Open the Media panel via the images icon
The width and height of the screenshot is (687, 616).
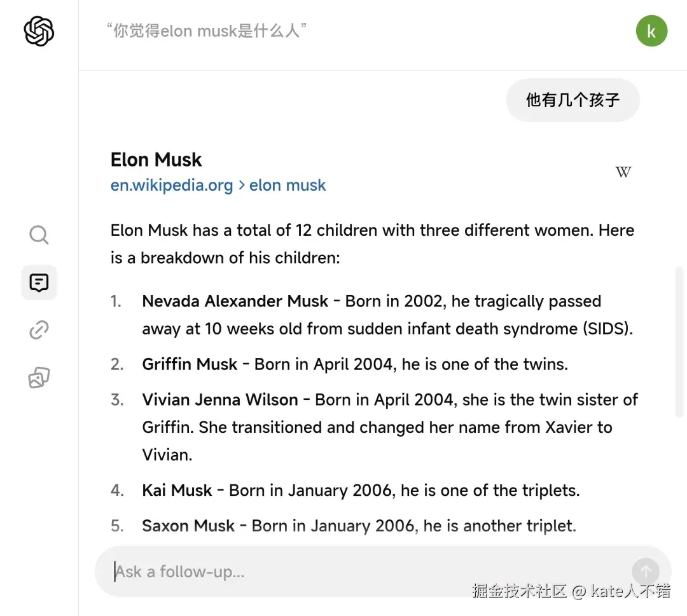click(x=39, y=376)
